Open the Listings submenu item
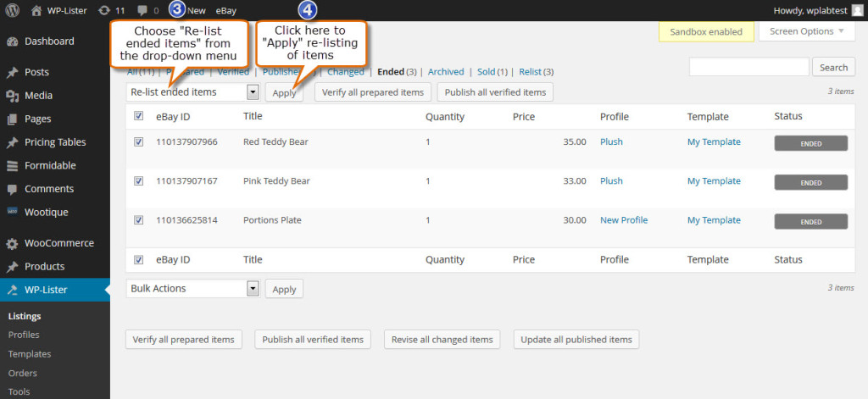Image resolution: width=868 pixels, height=399 pixels. click(x=25, y=317)
